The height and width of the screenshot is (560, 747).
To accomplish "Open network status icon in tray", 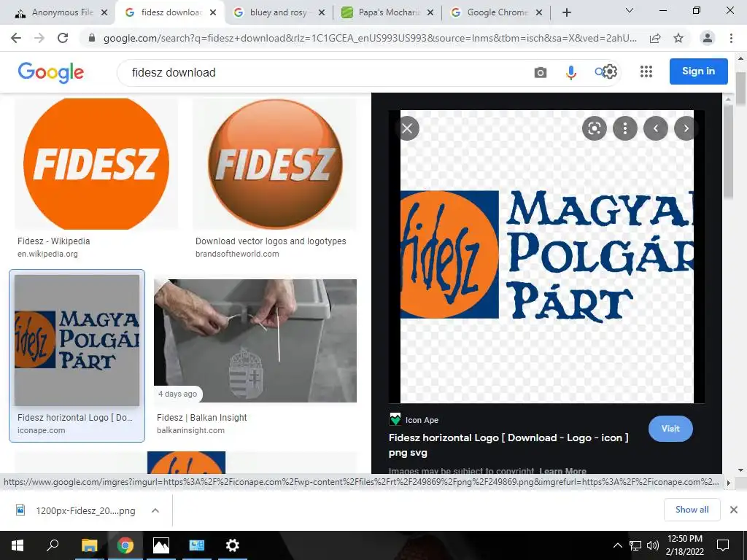I will 635,545.
